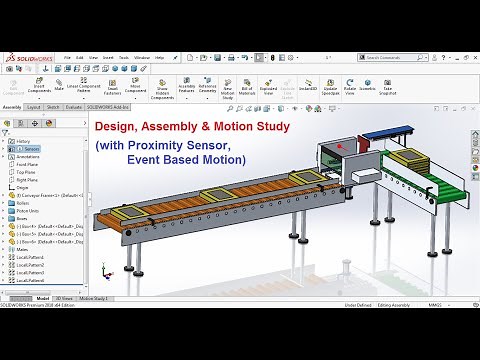Click the Bill of Materials tool
This screenshot has height=360, width=480.
[247, 88]
